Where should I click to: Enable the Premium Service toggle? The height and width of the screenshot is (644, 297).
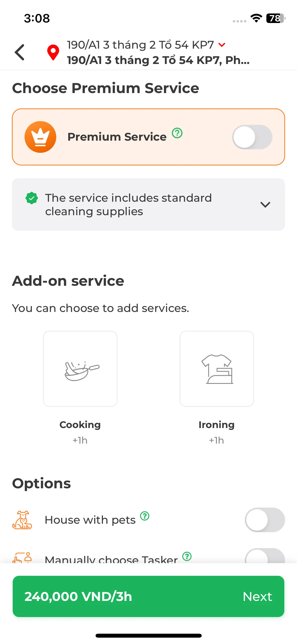tap(252, 137)
